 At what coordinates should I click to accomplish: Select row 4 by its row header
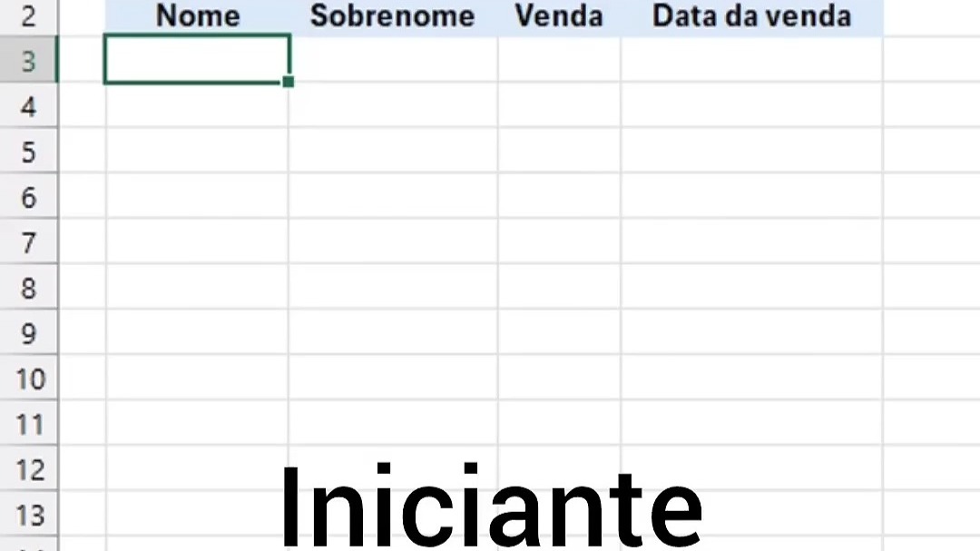[x=29, y=105]
